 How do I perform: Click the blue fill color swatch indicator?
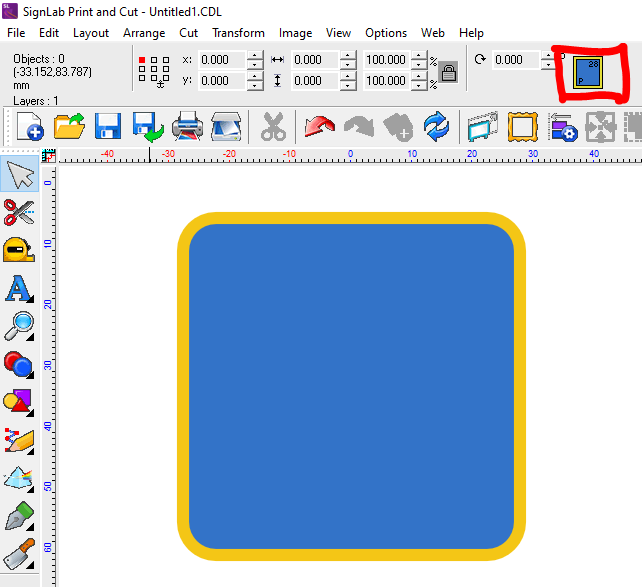[588, 72]
